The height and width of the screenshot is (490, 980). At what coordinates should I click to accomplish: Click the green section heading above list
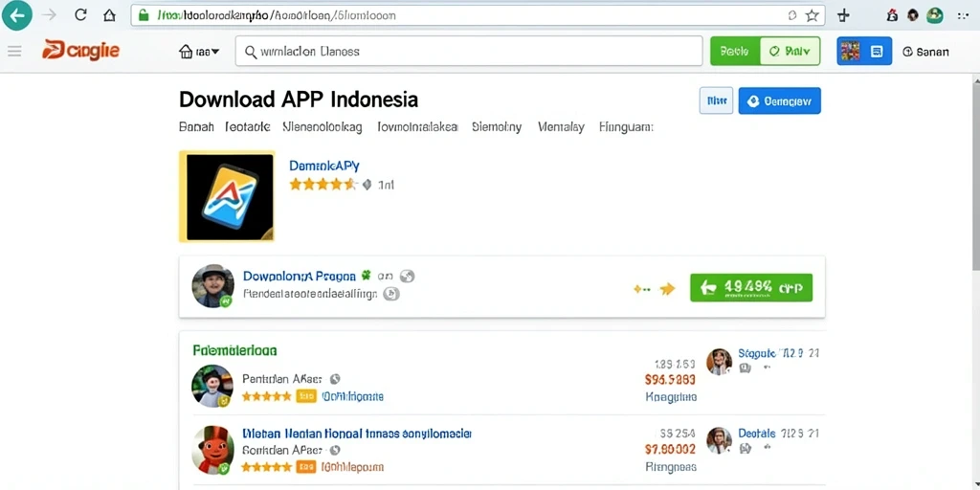click(x=234, y=350)
